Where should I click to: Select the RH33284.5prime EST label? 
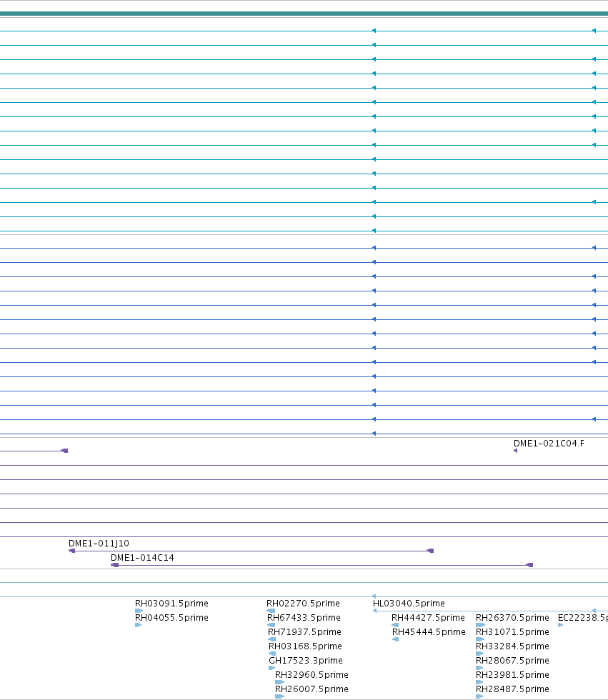pos(512,646)
